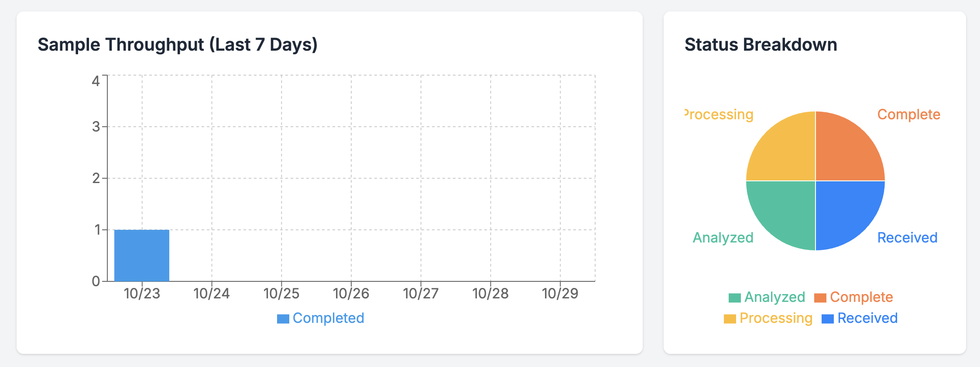The width and height of the screenshot is (980, 367).
Task: Click the y-axis value 4 label
Action: tap(96, 81)
